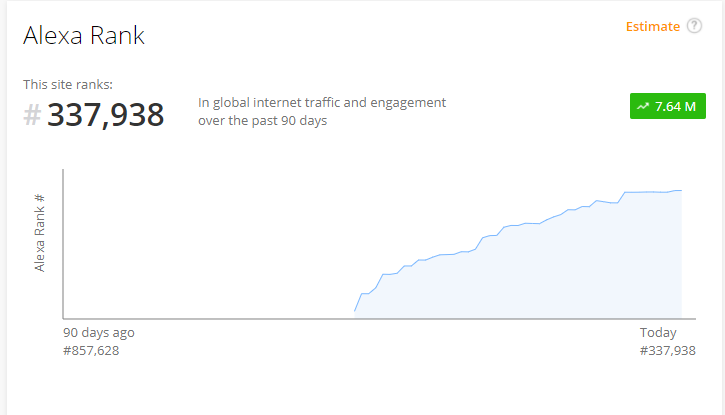Click 'over the past 90 days' text

(263, 121)
